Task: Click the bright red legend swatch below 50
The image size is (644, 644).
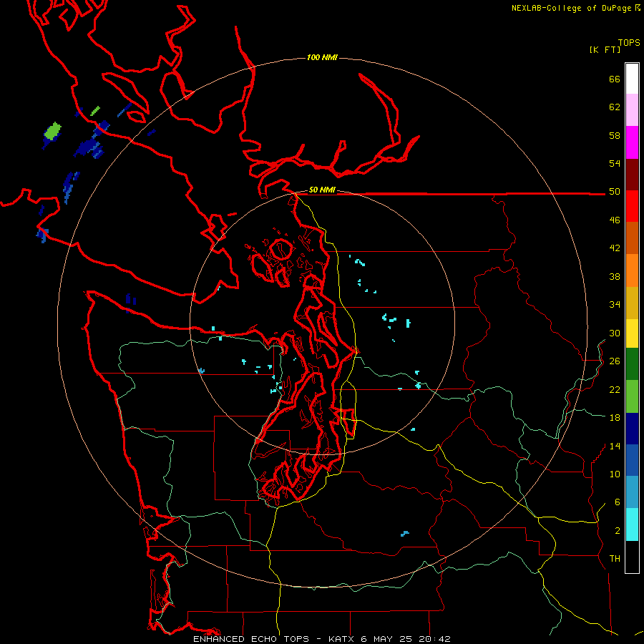Action: [x=632, y=206]
